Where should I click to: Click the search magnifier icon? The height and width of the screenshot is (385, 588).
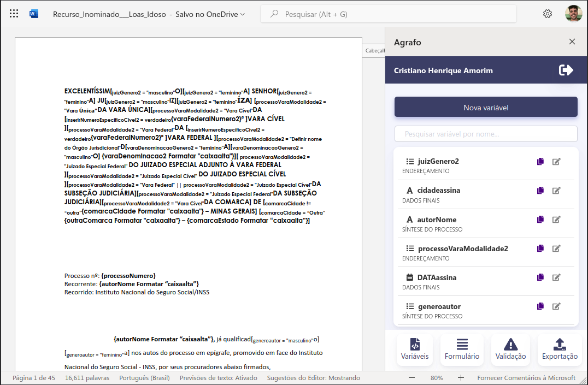[x=274, y=14]
